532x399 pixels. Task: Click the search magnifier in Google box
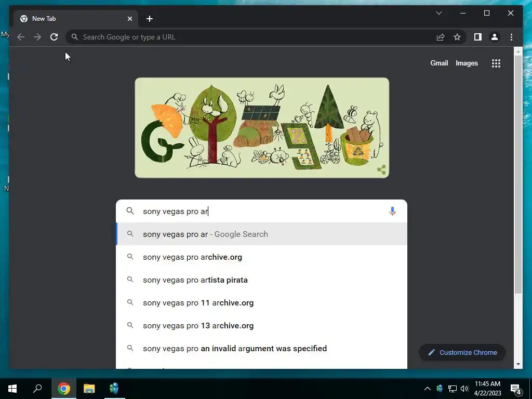point(130,211)
